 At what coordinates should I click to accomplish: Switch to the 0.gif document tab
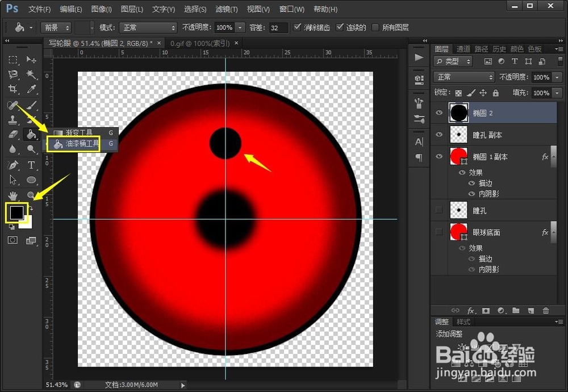200,43
